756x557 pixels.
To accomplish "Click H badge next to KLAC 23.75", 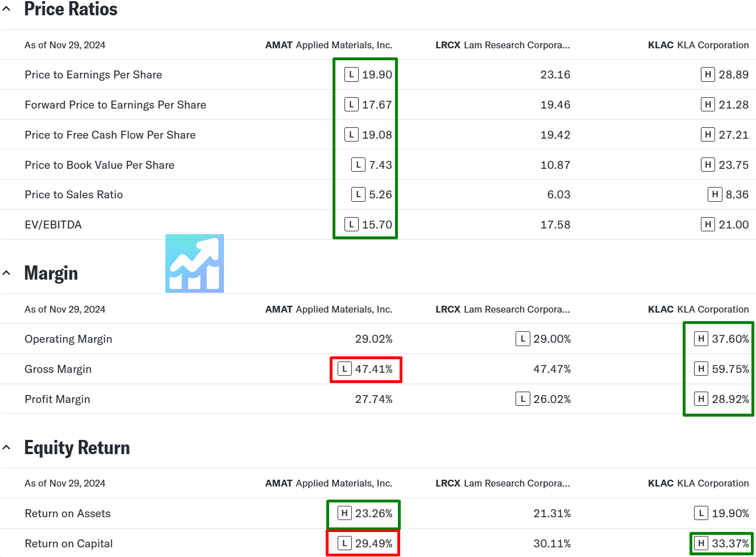I will [x=708, y=165].
